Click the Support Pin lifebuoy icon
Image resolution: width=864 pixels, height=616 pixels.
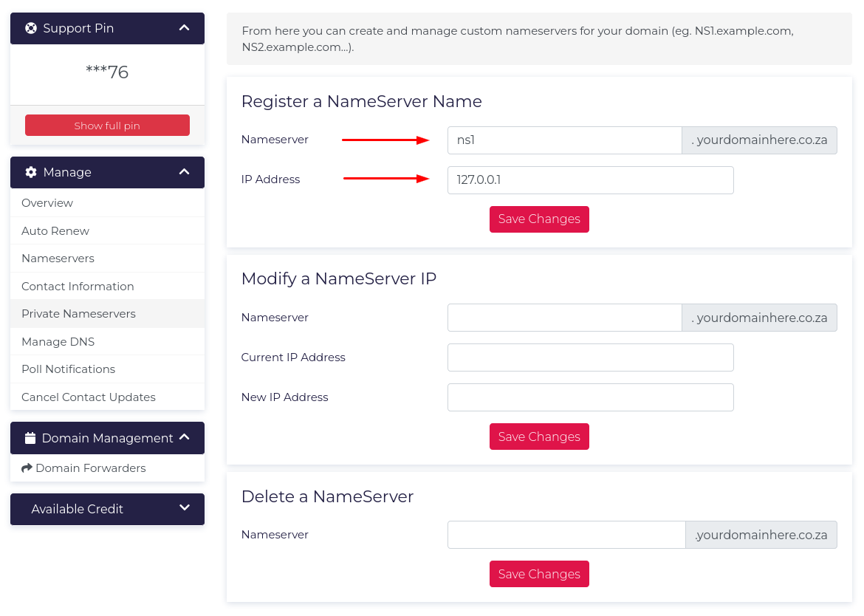[31, 28]
